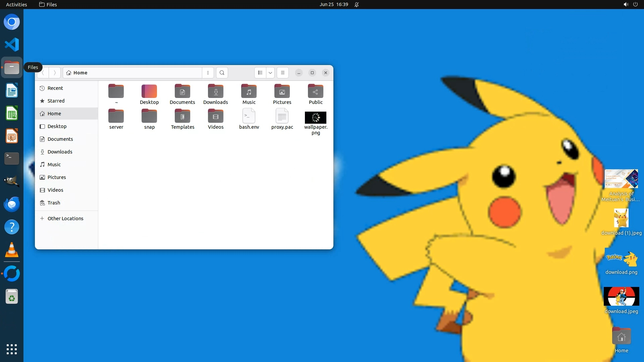
Task: Open the hamburger main menu
Action: tap(283, 73)
